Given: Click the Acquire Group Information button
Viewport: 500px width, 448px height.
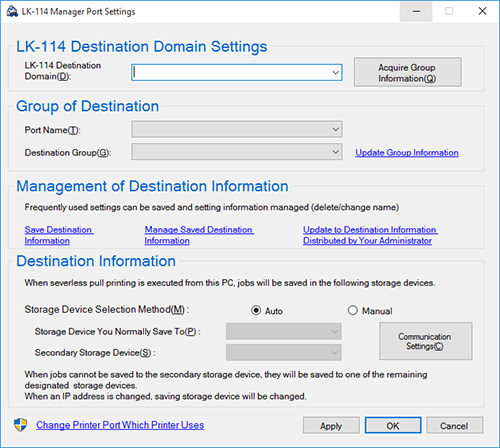Looking at the screenshot, I should tap(408, 72).
